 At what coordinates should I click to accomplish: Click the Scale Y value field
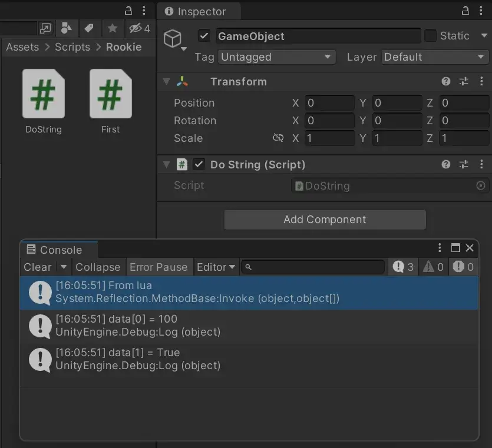(397, 138)
